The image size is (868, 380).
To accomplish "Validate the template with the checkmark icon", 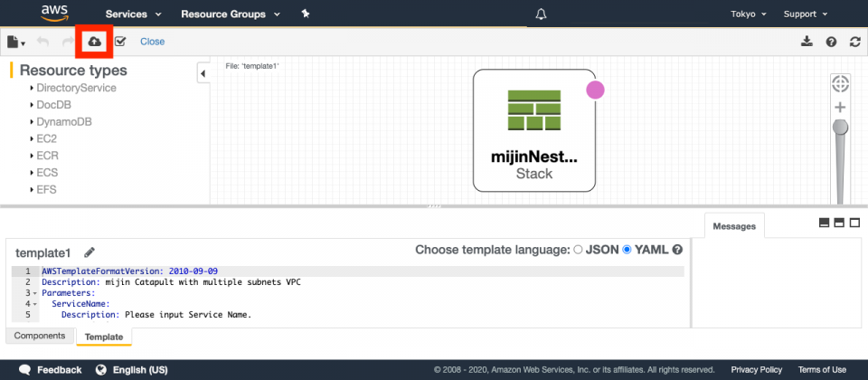I will click(x=120, y=42).
